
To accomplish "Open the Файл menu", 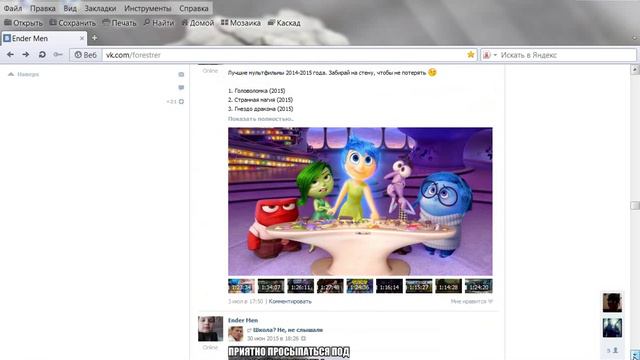I will pyautogui.click(x=13, y=8).
